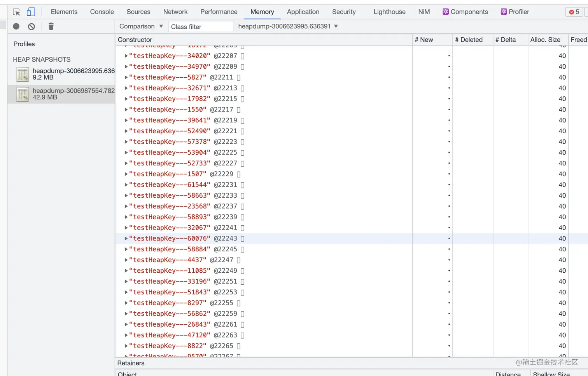Sort by the Constructor column header
The width and height of the screenshot is (588, 376).
click(x=264, y=40)
